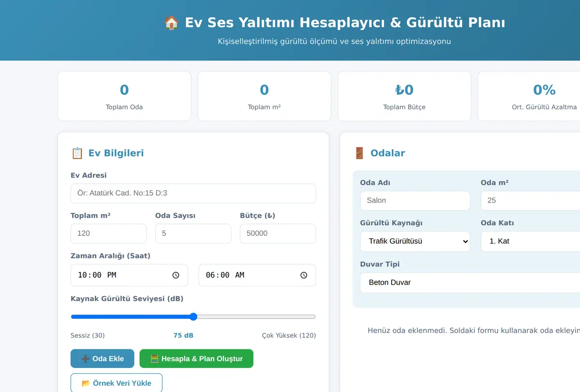Click the 'Çok Yüksek (120)' label
Viewport: 580px width, 392px height.
tap(289, 335)
